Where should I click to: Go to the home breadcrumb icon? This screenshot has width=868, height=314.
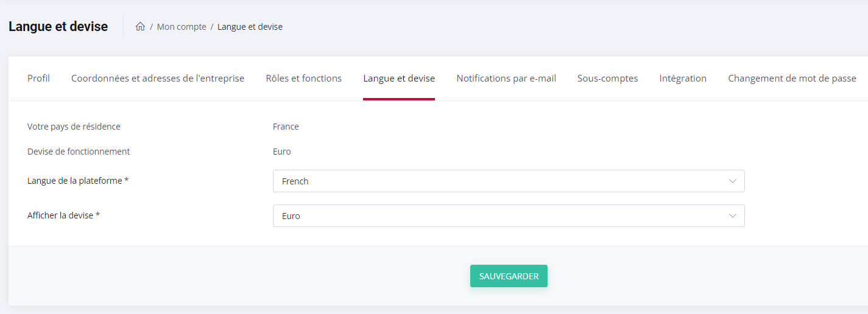pos(140,27)
